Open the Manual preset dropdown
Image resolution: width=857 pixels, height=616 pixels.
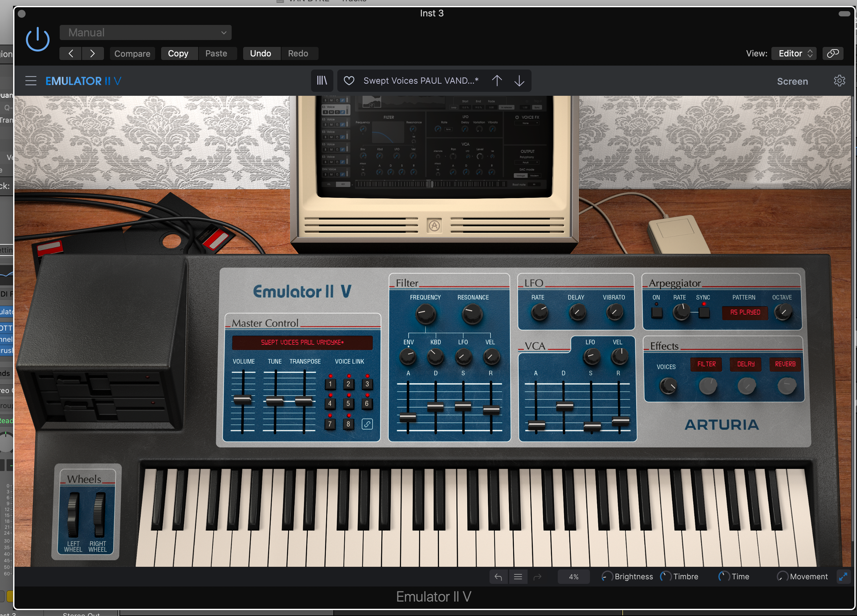pos(145,32)
